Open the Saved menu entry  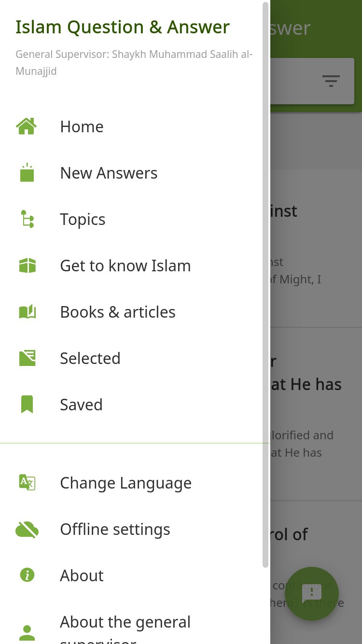tap(135, 405)
